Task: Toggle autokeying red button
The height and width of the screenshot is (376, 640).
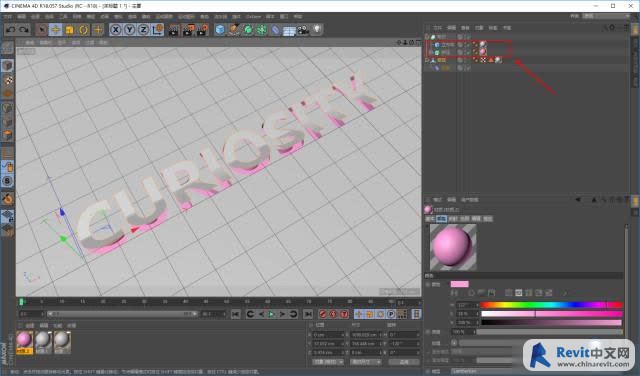Action: (333, 314)
